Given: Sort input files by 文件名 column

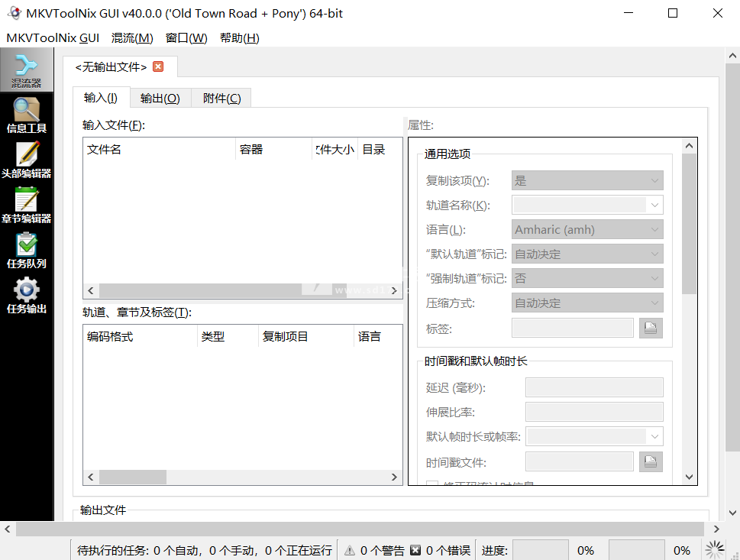Looking at the screenshot, I should coord(159,150).
